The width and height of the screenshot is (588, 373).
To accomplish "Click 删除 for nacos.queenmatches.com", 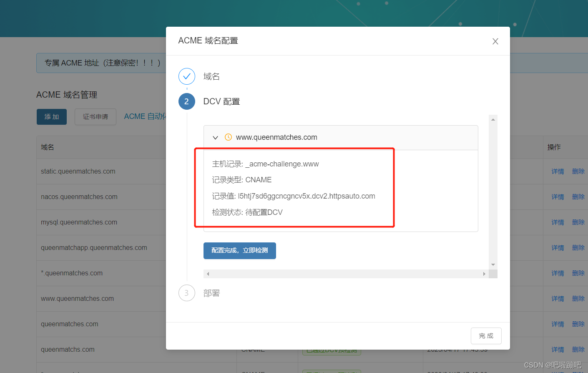I will click(x=578, y=197).
